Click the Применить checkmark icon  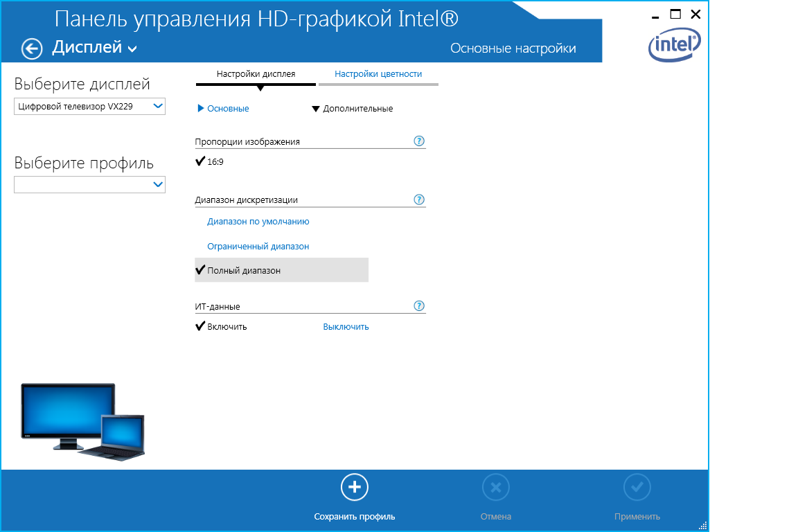637,488
